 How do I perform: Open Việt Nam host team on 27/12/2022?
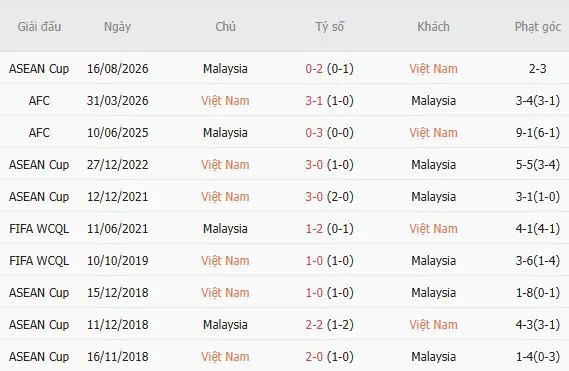coord(225,164)
